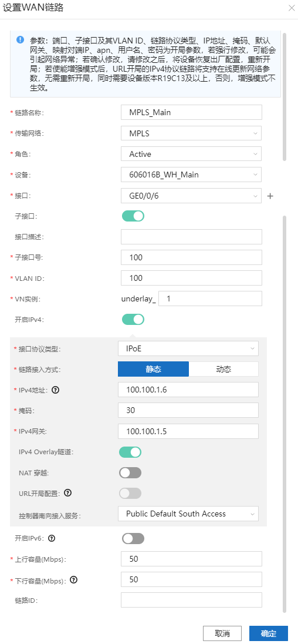Select the 静态 link access tab
The width and height of the screenshot is (298, 644).
pos(153,369)
